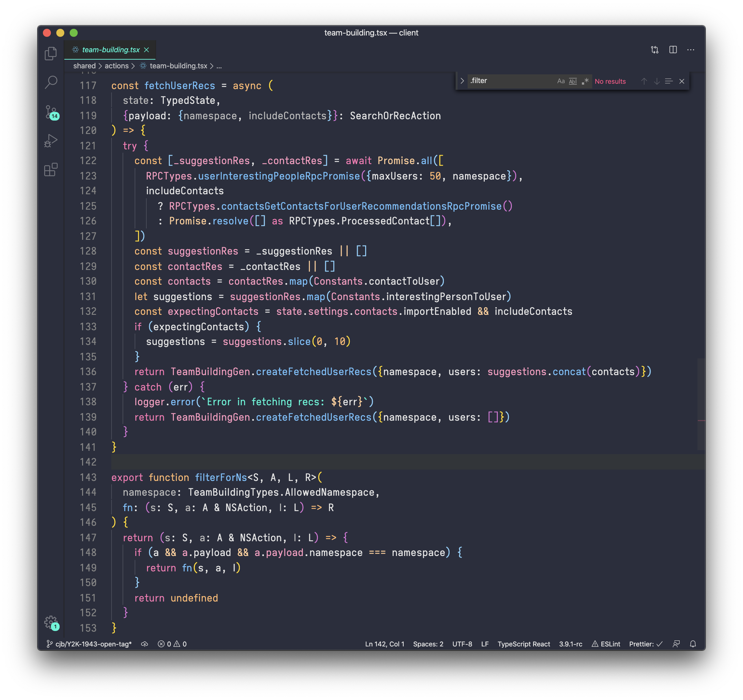Click the Manage gear icon

click(x=51, y=622)
